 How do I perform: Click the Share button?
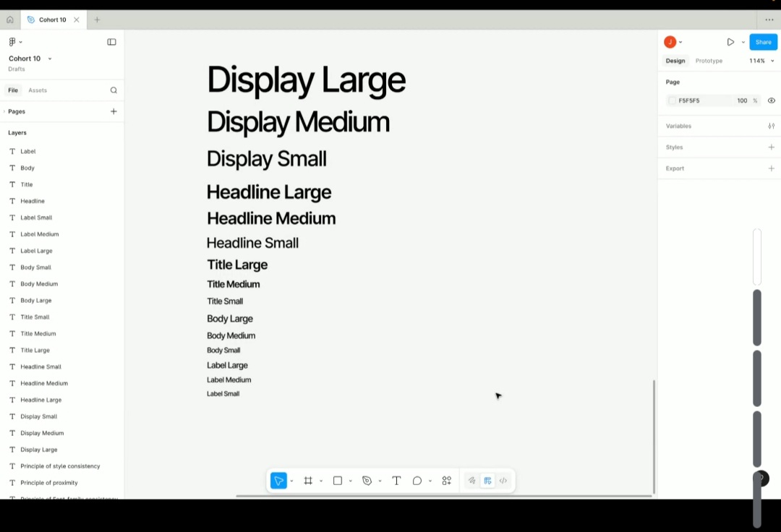click(x=763, y=43)
